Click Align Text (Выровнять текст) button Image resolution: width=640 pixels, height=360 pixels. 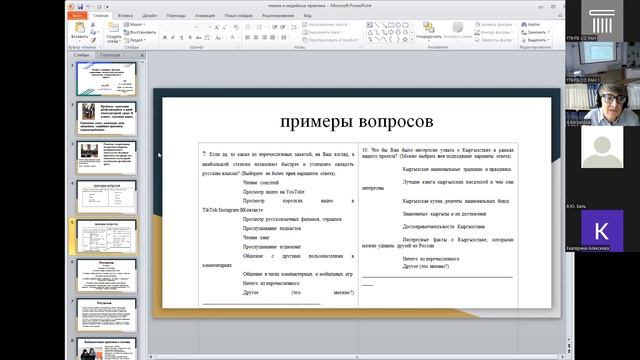coord(322,32)
